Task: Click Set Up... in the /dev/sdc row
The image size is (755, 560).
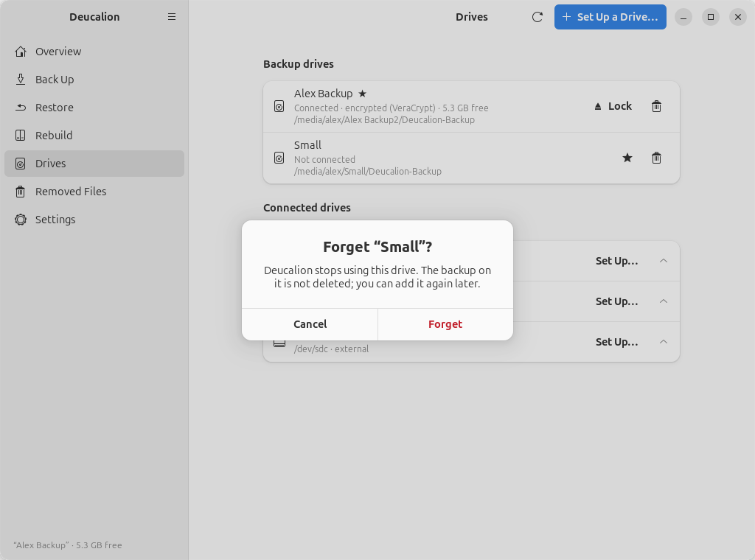Action: pyautogui.click(x=616, y=342)
